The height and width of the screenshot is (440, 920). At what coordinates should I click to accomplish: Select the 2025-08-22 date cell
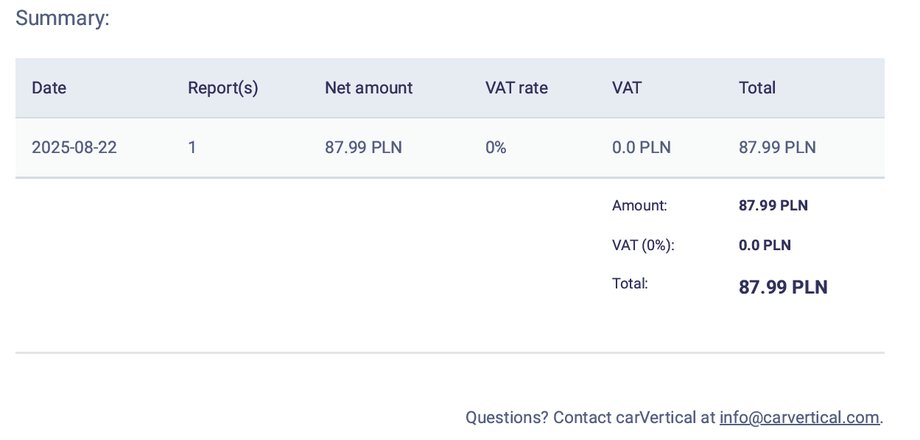pos(74,147)
